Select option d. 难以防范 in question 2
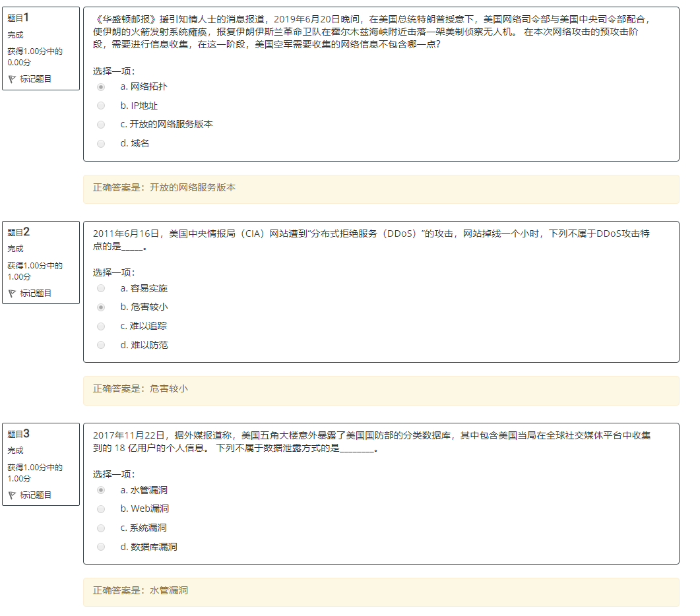 point(101,344)
